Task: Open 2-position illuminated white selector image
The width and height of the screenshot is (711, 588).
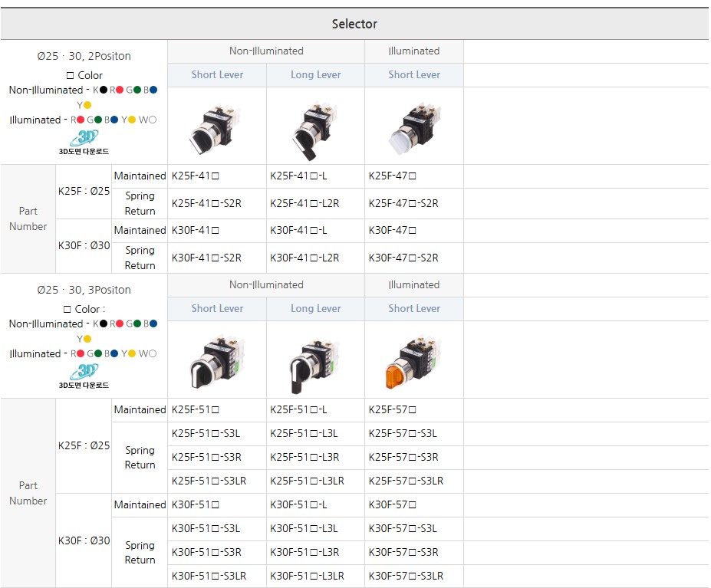Action: (x=413, y=127)
